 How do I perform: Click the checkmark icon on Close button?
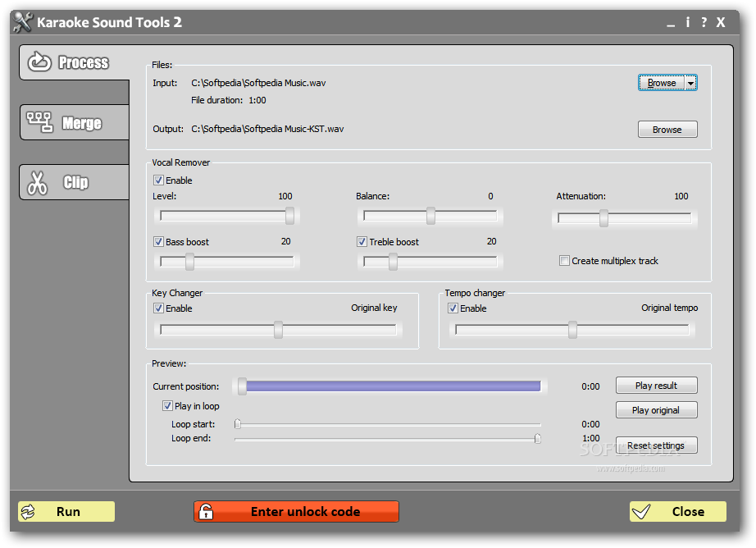[641, 512]
